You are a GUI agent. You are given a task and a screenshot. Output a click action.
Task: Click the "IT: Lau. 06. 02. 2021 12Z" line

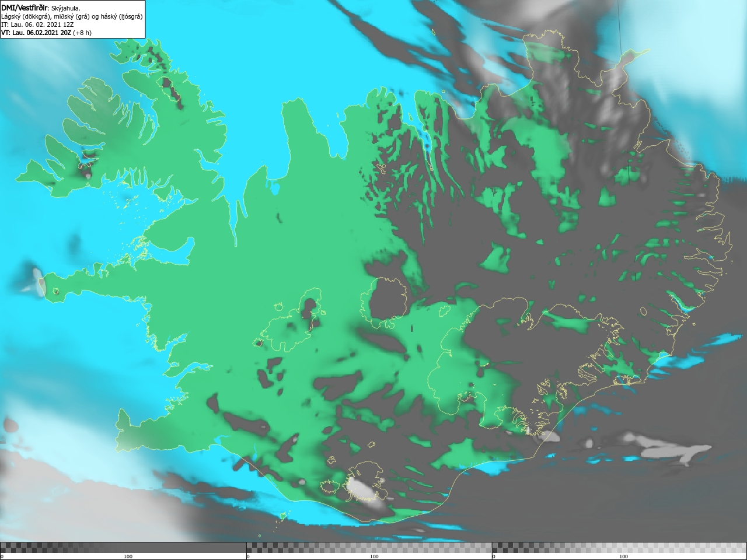(37, 24)
